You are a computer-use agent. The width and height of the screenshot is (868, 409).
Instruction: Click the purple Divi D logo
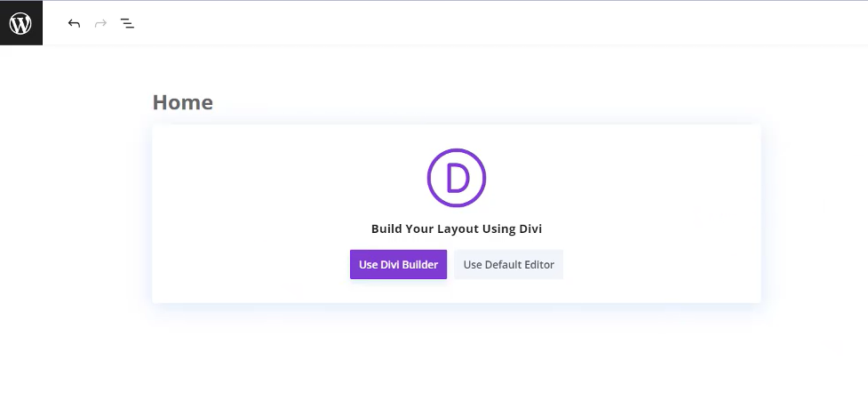457,178
